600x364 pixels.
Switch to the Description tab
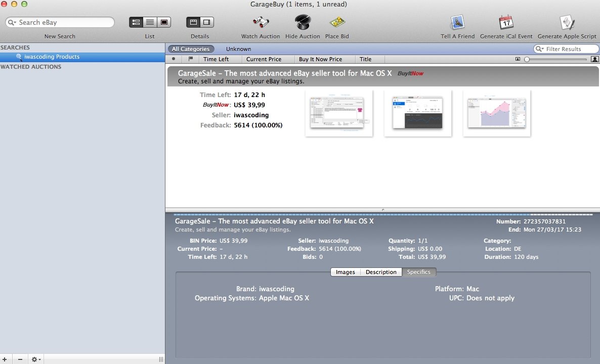(381, 272)
